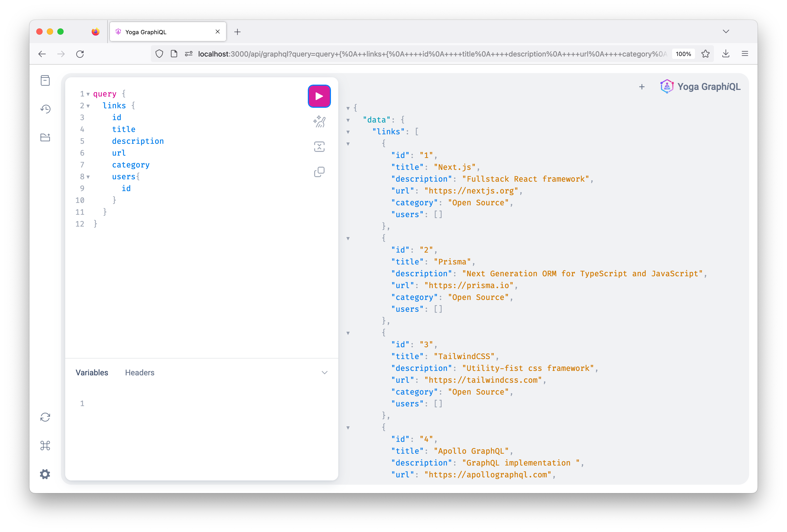Viewport: 787px width, 532px height.
Task: Show the query history panel
Action: coord(45,109)
